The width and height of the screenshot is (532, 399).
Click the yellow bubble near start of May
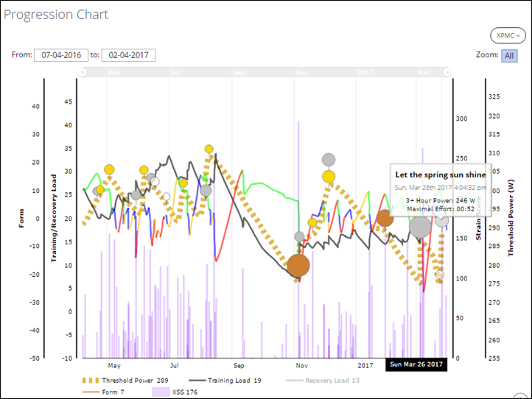109,170
